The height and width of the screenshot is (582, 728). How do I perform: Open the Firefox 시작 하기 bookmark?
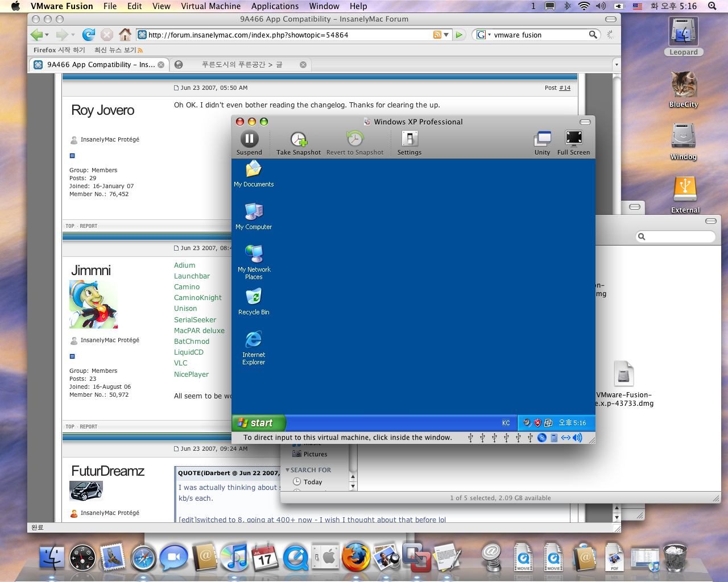[59, 50]
